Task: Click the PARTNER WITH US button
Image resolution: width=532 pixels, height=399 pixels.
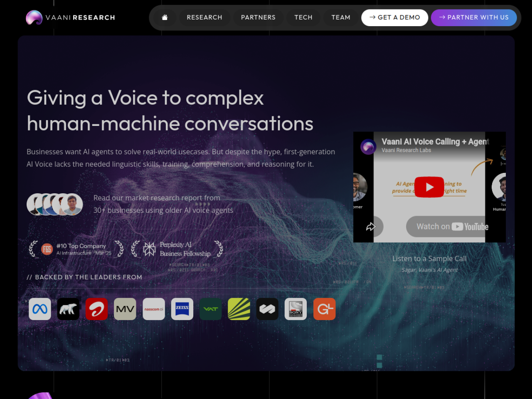Action: point(474,17)
